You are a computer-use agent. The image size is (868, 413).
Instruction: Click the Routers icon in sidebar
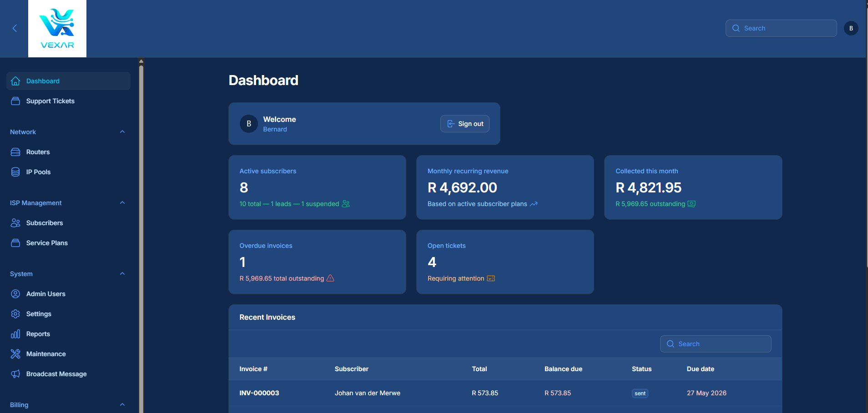(x=15, y=152)
